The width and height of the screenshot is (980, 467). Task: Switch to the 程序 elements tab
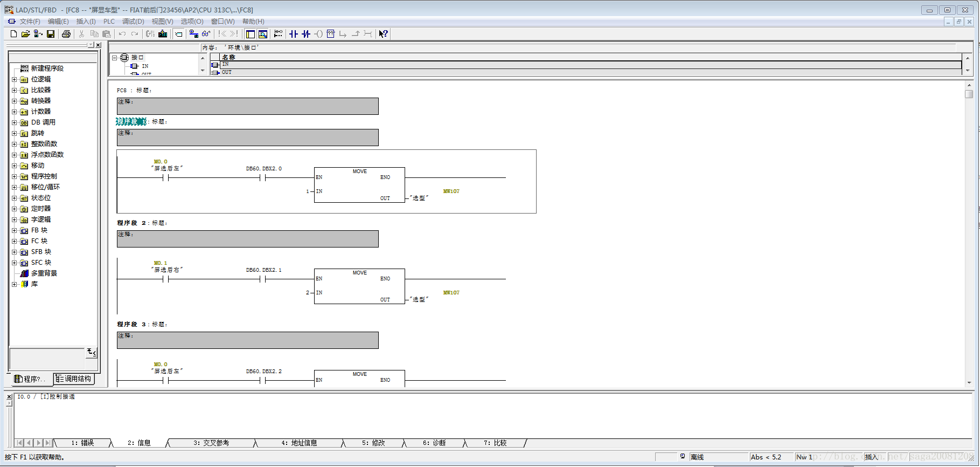(x=31, y=379)
